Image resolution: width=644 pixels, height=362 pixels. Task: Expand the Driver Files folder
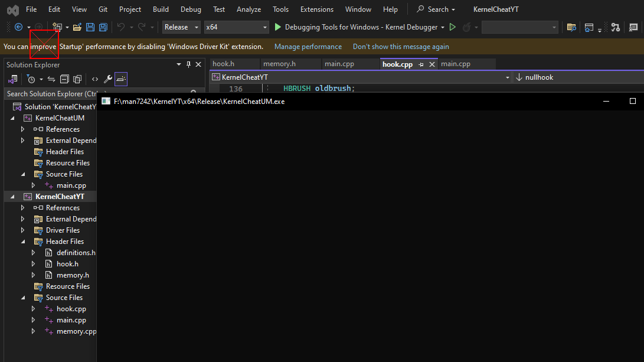[x=23, y=230]
